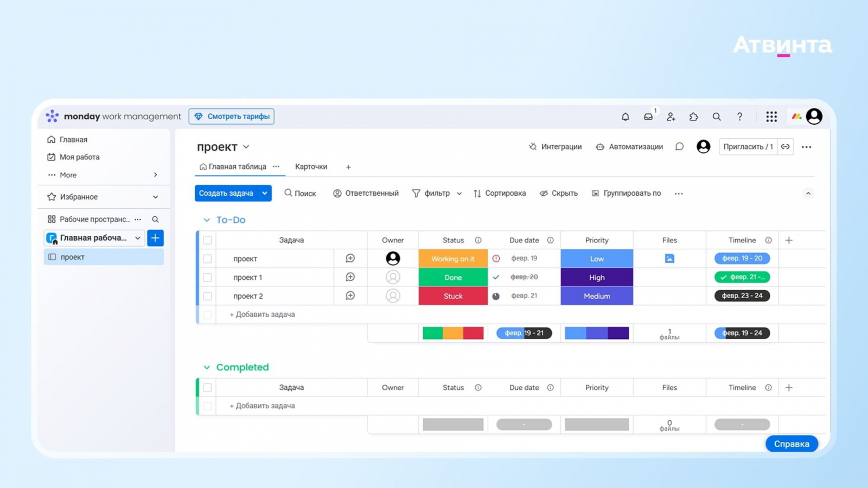Open the notifications bell icon
Screen dimensions: 868x488
click(x=625, y=117)
